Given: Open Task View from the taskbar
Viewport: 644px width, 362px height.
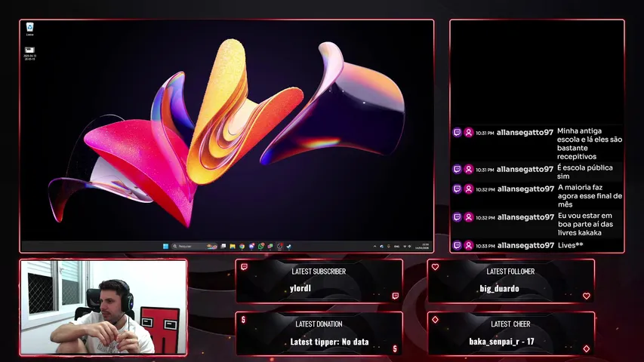Looking at the screenshot, I should coord(223,247).
